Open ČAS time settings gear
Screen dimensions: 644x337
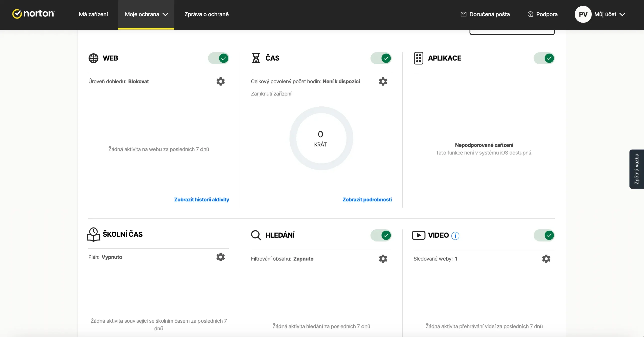click(383, 81)
